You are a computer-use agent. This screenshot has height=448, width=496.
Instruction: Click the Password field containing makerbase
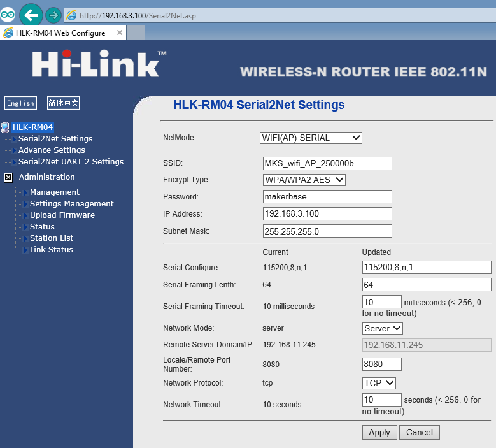tap(327, 197)
